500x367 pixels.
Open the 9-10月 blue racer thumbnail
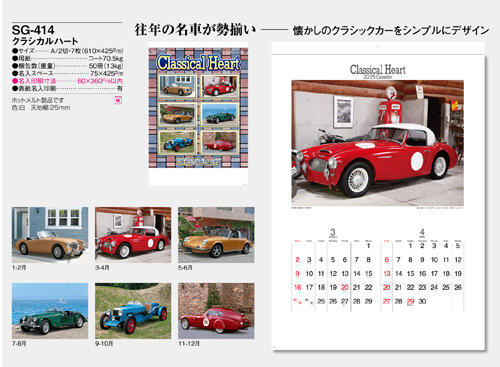[x=133, y=311]
